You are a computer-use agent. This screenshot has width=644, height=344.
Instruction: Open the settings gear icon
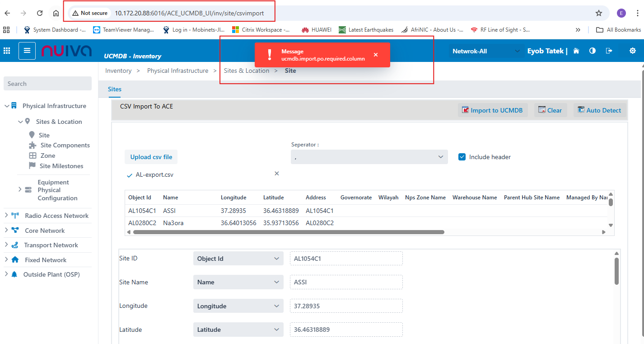click(633, 51)
